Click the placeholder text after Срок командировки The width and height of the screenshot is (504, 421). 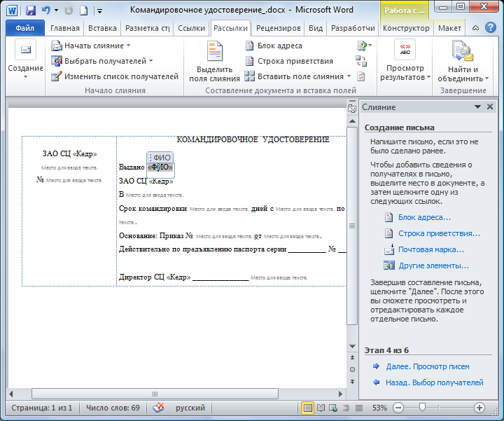point(219,209)
